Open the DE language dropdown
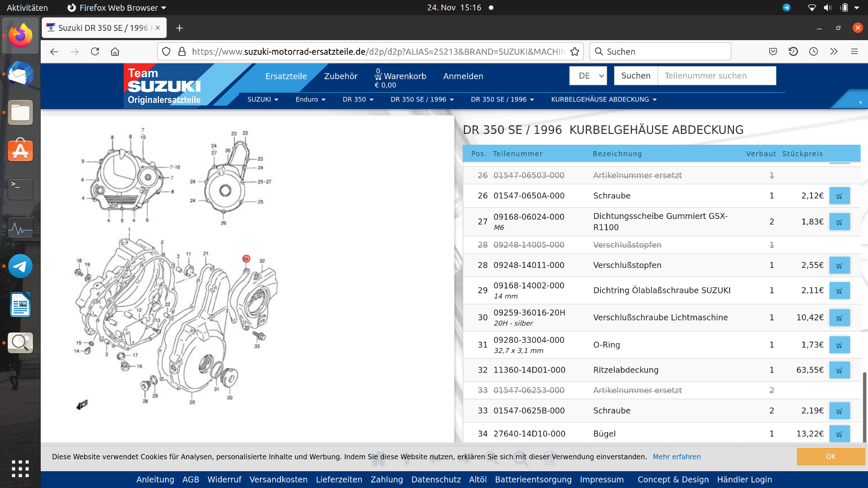868x488 pixels. [x=588, y=76]
